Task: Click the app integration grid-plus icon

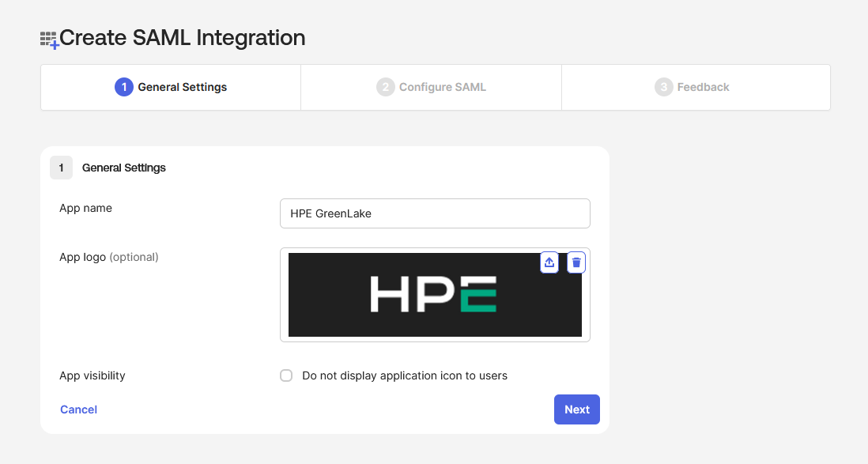Action: [49, 40]
